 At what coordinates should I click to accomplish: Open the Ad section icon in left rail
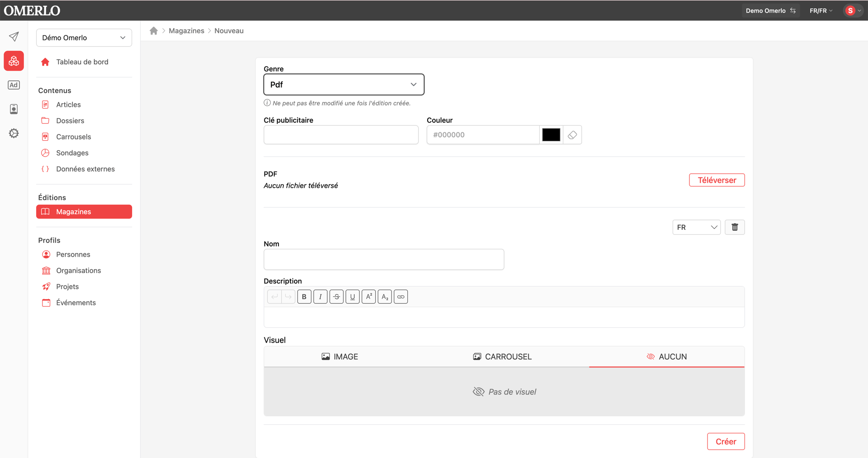pos(14,85)
